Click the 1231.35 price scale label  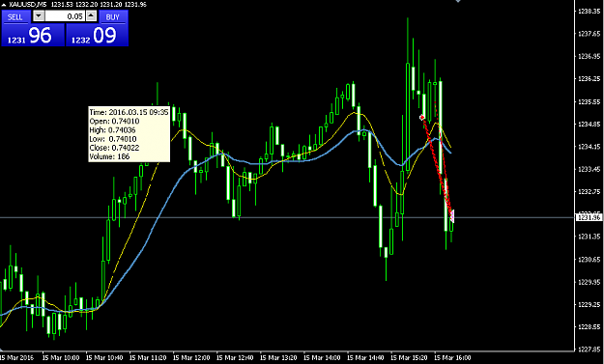pyautogui.click(x=589, y=237)
